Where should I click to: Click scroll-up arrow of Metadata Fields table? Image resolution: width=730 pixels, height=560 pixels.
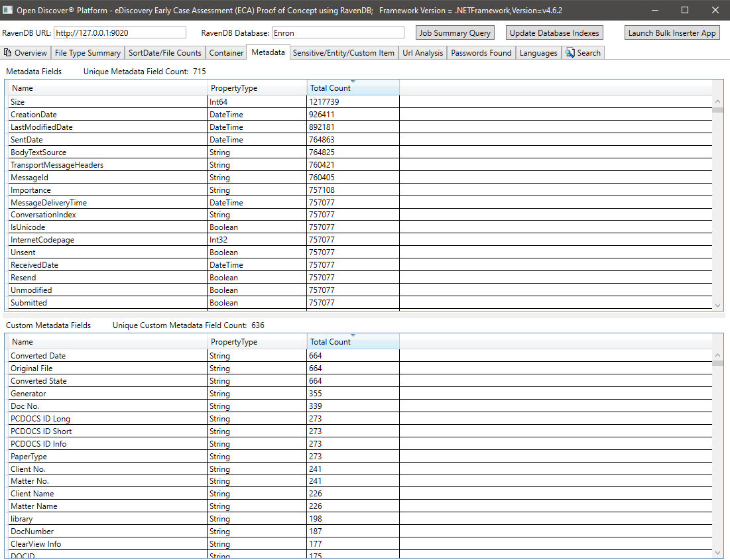(718, 101)
